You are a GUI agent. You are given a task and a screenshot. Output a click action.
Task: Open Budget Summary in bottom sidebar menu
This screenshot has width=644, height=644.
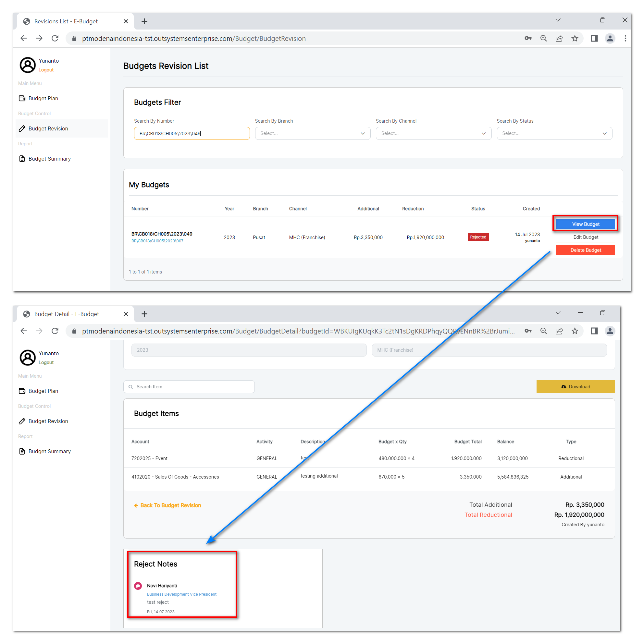click(x=49, y=451)
